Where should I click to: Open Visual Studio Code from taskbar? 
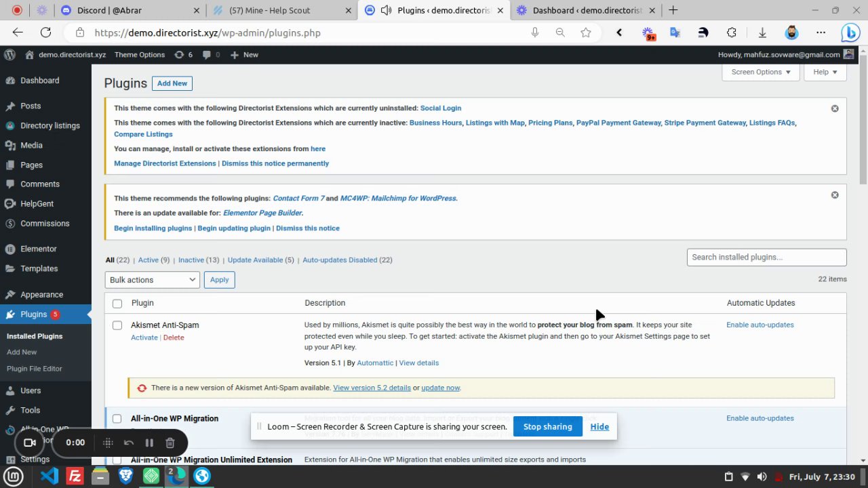click(50, 476)
